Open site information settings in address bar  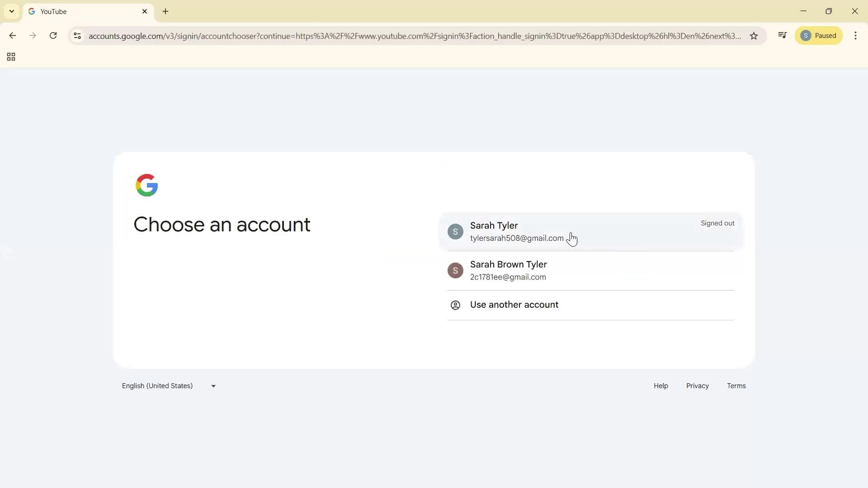(x=77, y=36)
